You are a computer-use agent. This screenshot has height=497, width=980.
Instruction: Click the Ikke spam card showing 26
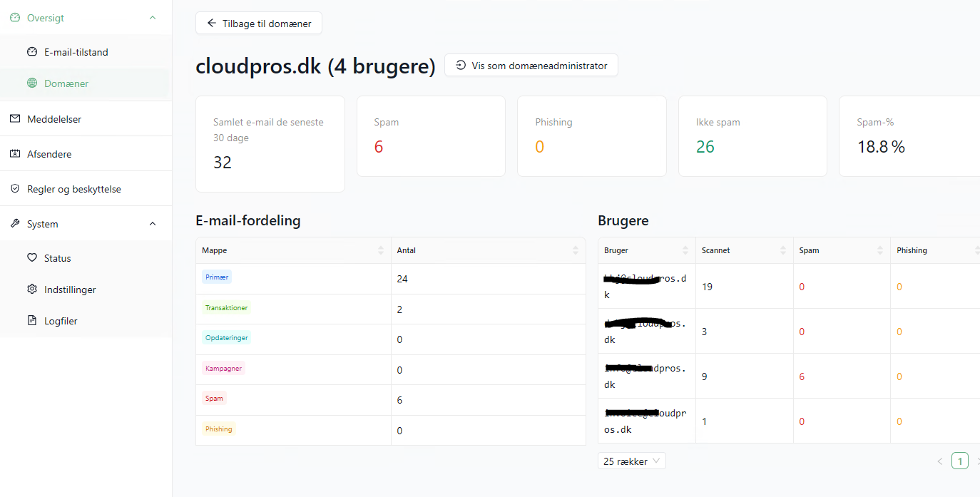752,136
